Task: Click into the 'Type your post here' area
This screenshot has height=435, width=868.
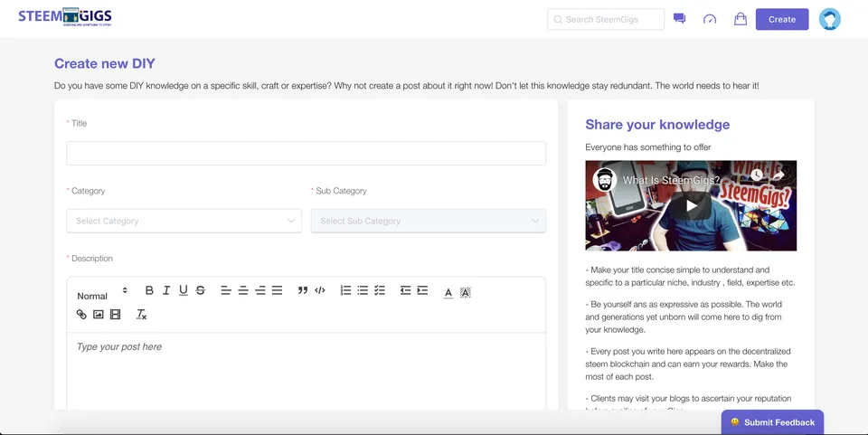Action: [x=307, y=371]
